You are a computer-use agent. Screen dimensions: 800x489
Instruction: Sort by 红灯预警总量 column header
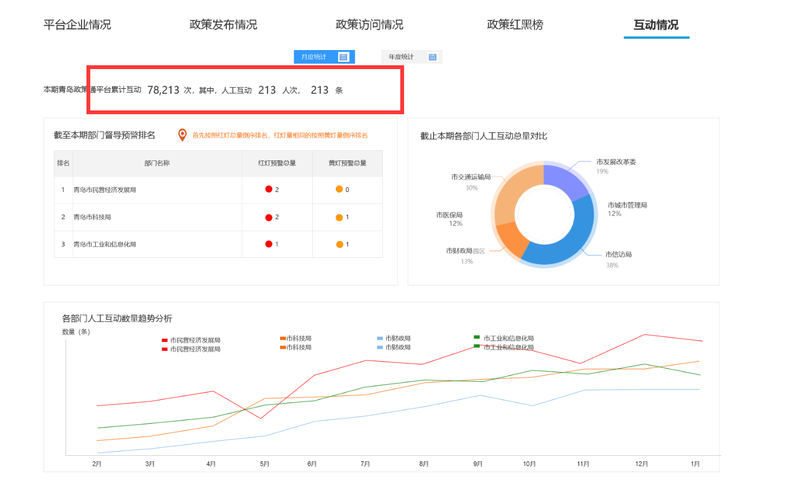(277, 163)
